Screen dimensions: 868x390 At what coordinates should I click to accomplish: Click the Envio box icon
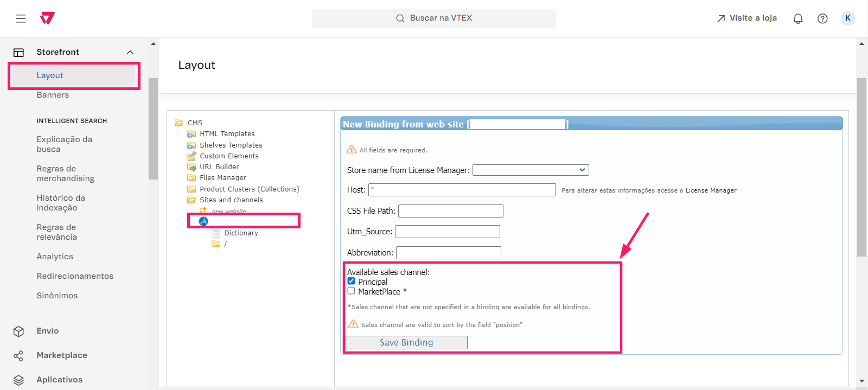click(x=18, y=331)
